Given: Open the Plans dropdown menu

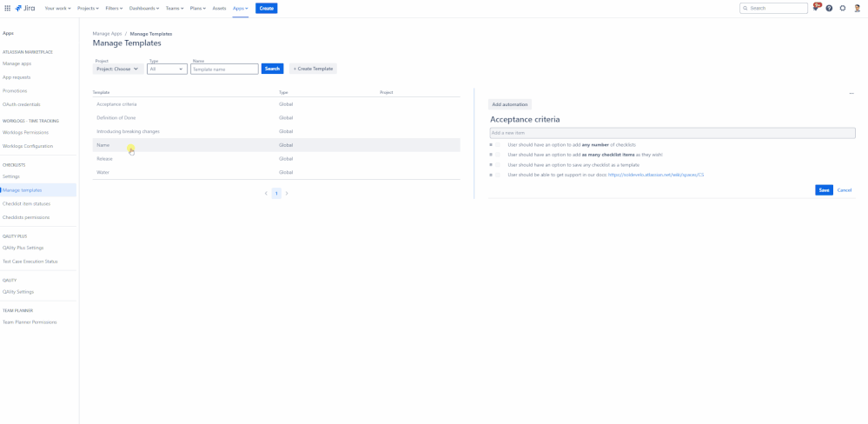Looking at the screenshot, I should pyautogui.click(x=198, y=9).
